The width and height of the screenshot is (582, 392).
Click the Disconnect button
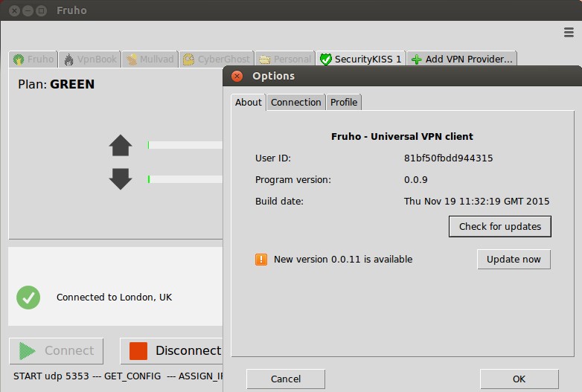point(174,351)
